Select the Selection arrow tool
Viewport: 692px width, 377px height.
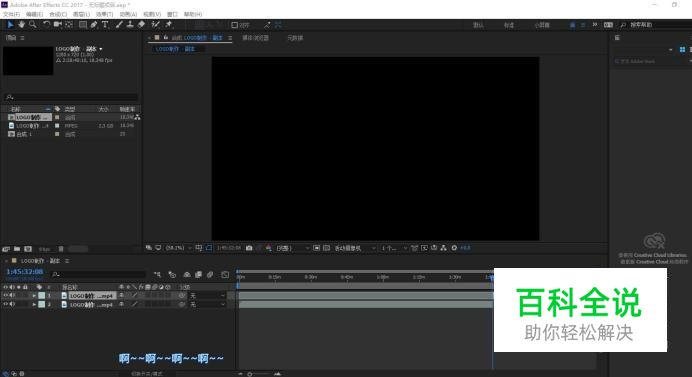point(11,25)
